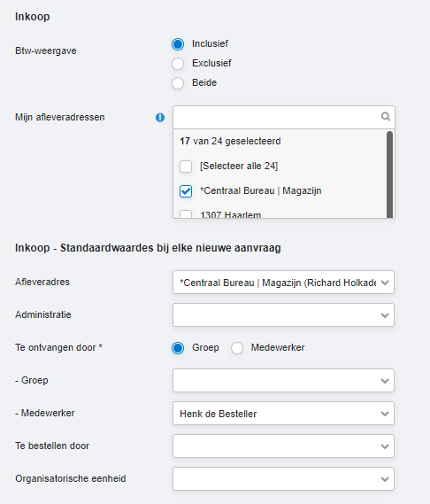Click the info icon beside Mijn afleveradressen
The height and width of the screenshot is (504, 430).
coord(160,118)
